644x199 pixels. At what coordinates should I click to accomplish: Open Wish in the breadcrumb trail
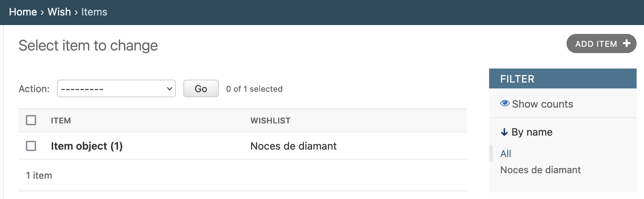pyautogui.click(x=59, y=12)
